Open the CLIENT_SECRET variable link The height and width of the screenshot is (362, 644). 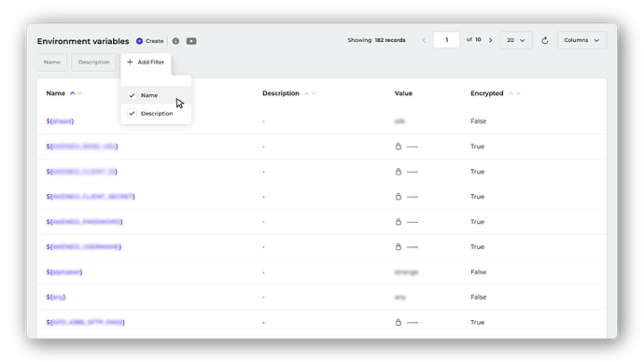click(x=91, y=197)
